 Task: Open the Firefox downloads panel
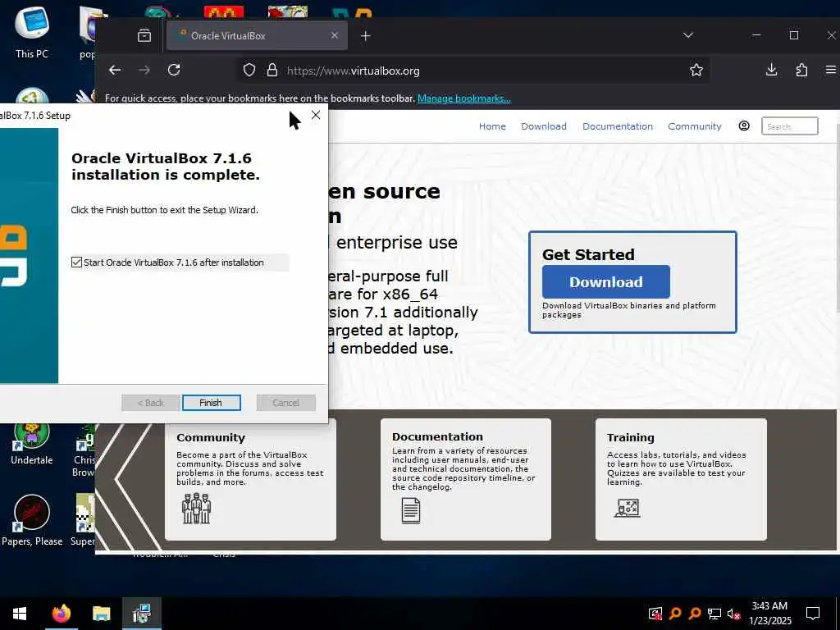[x=771, y=71]
